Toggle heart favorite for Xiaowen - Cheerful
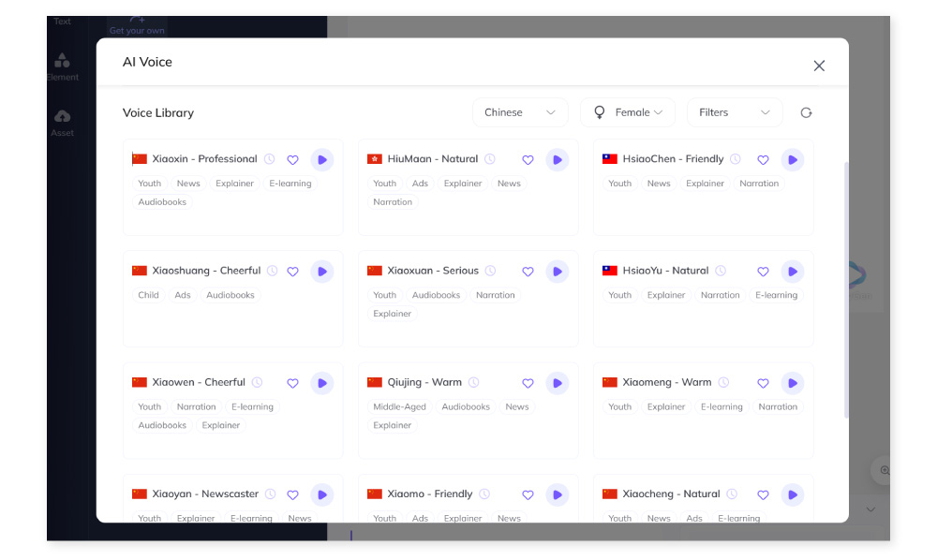The image size is (937, 560). pyautogui.click(x=292, y=383)
